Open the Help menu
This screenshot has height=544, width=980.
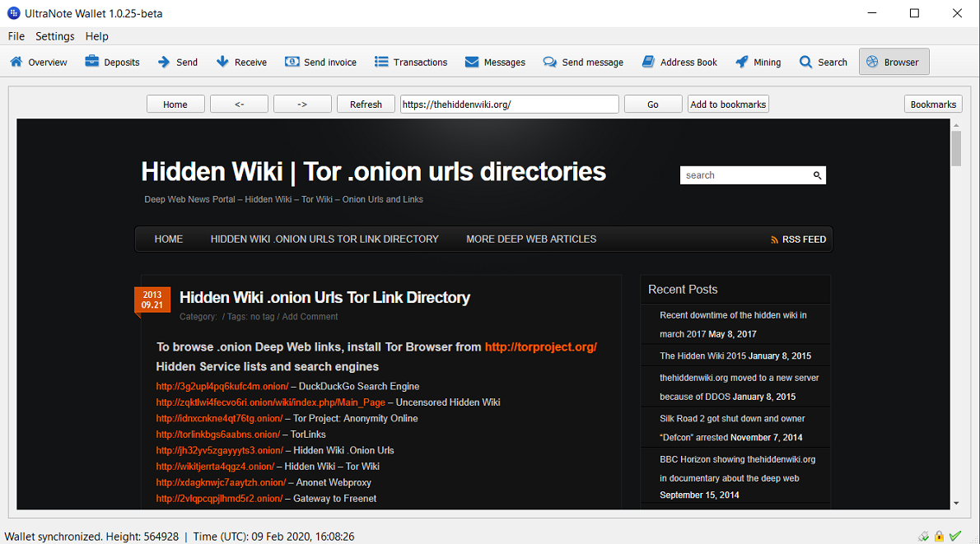tap(97, 36)
